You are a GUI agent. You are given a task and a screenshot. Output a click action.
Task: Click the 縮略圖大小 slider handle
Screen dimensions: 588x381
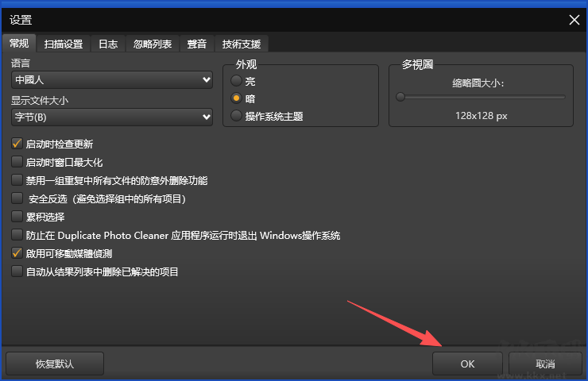pyautogui.click(x=400, y=97)
